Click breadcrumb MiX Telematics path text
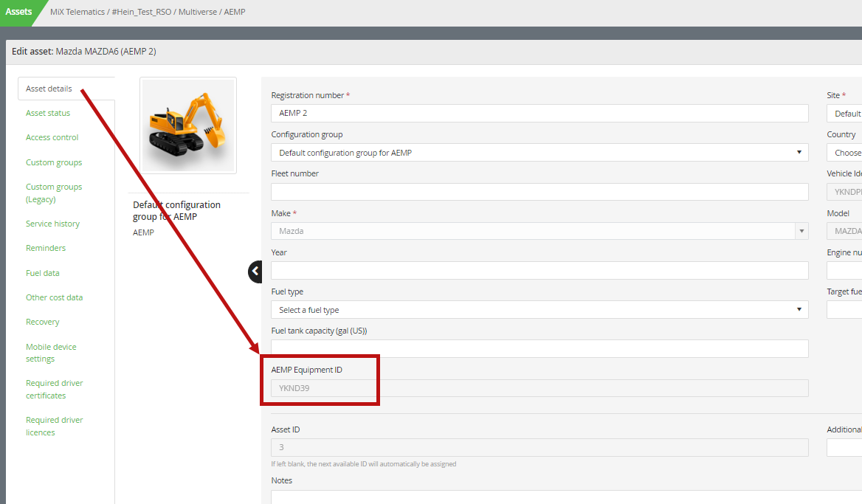The width and height of the screenshot is (862, 504). [x=148, y=12]
